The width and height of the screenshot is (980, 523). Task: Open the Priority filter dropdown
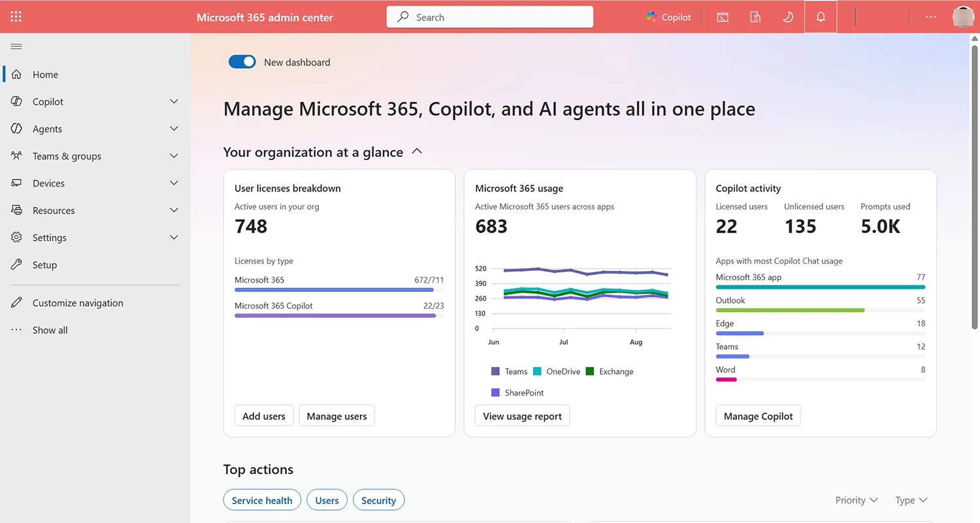tap(857, 500)
